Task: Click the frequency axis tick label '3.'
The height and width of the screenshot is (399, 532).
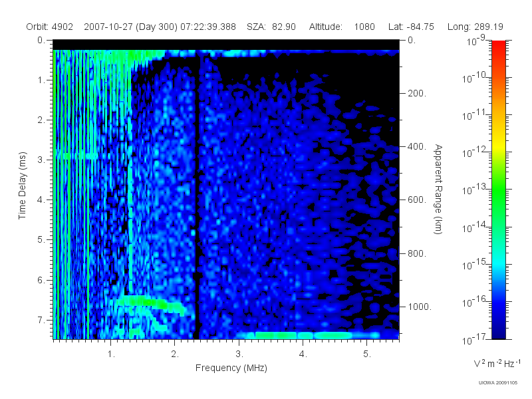Action: pos(239,354)
